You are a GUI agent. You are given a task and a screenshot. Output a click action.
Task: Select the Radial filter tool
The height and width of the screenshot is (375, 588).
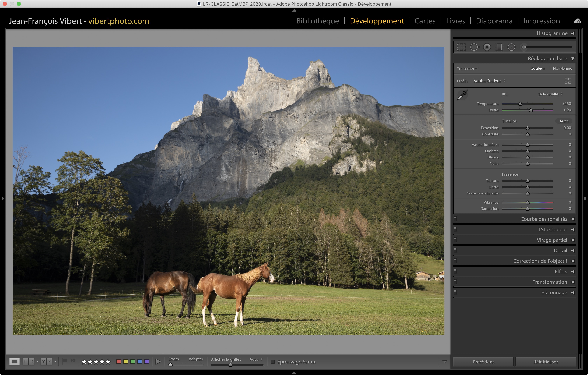pos(511,47)
